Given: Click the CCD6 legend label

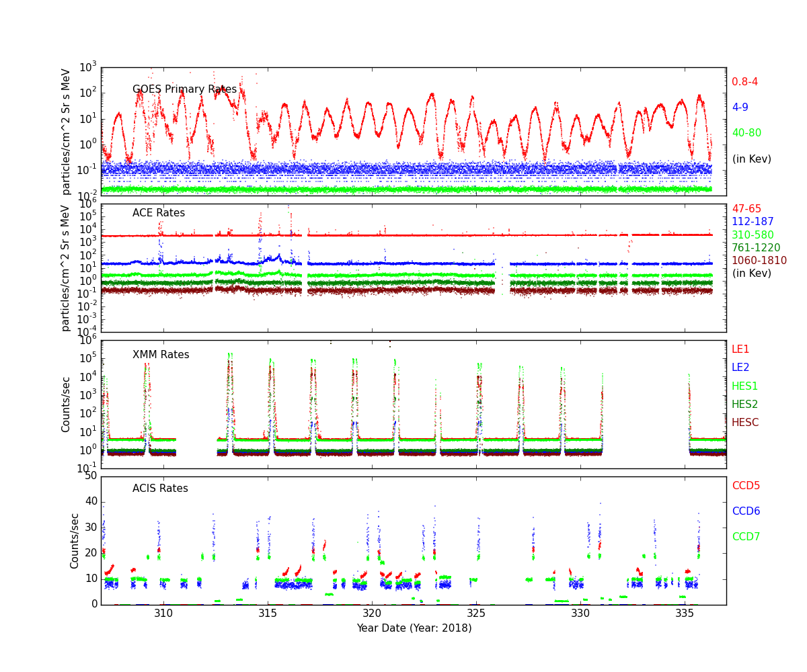Looking at the screenshot, I should [x=746, y=511].
